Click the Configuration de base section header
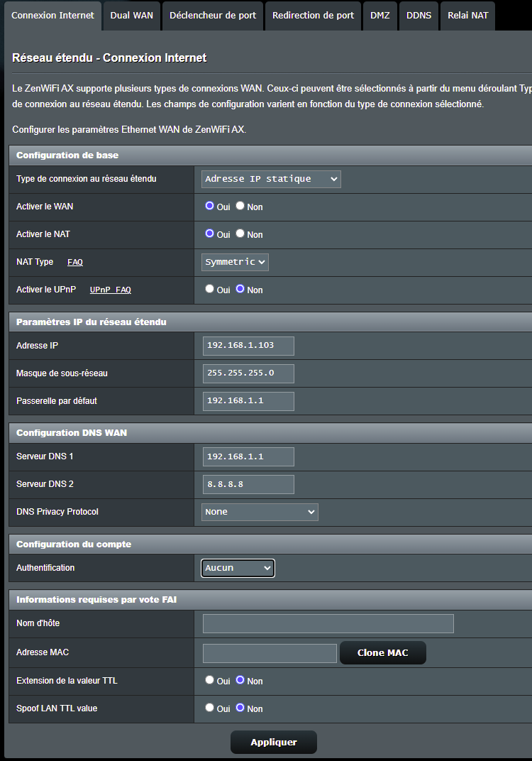The height and width of the screenshot is (761, 532). 270,155
